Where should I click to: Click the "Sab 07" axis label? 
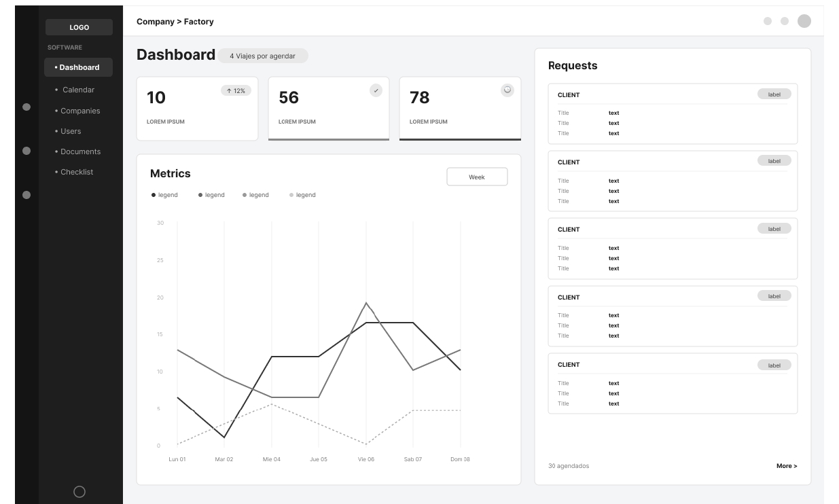coord(413,459)
